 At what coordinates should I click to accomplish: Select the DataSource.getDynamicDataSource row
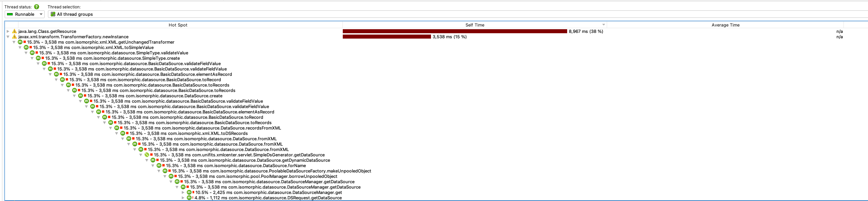point(245,160)
